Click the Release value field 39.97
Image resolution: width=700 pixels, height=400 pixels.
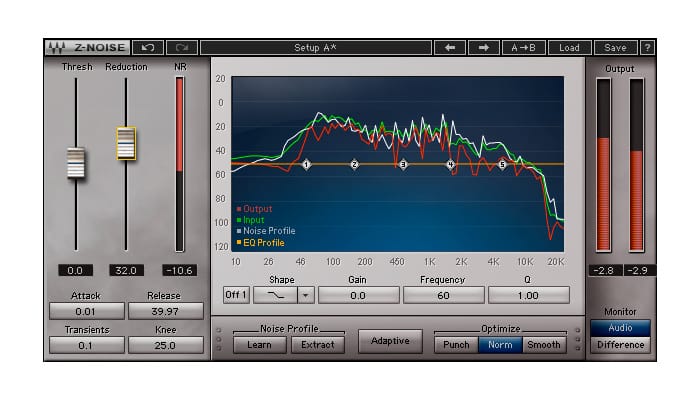tap(166, 311)
